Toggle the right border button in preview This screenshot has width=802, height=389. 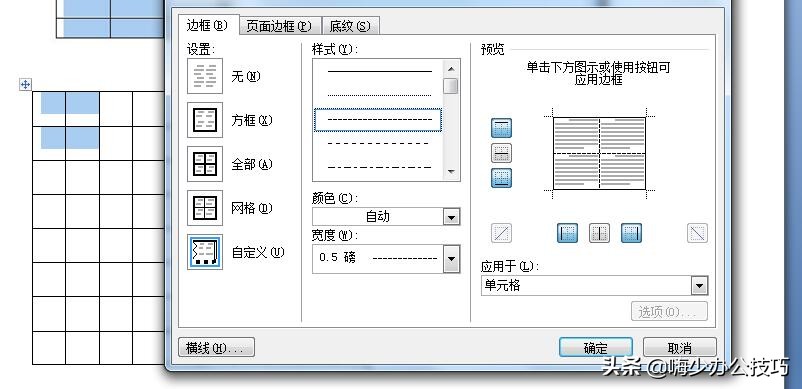(x=631, y=233)
